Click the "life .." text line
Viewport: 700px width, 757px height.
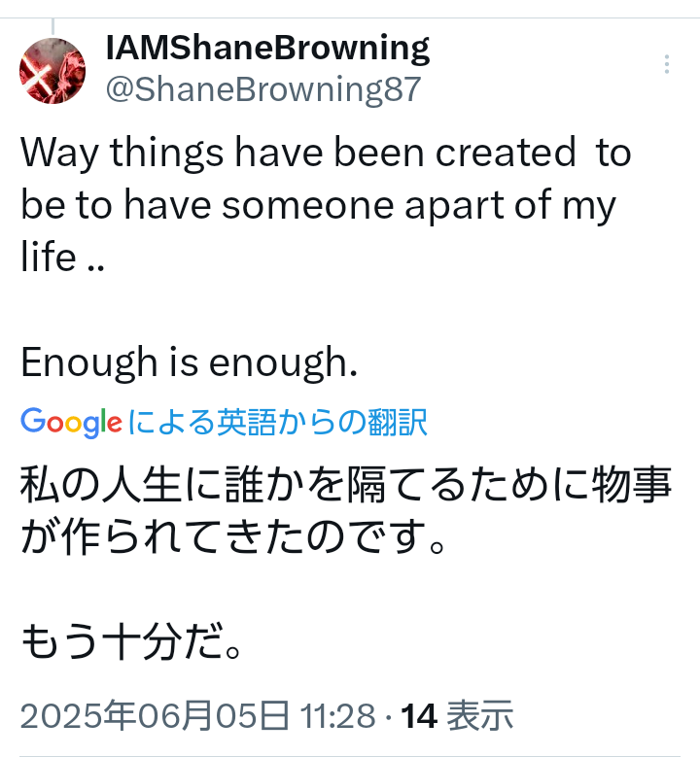pos(62,258)
